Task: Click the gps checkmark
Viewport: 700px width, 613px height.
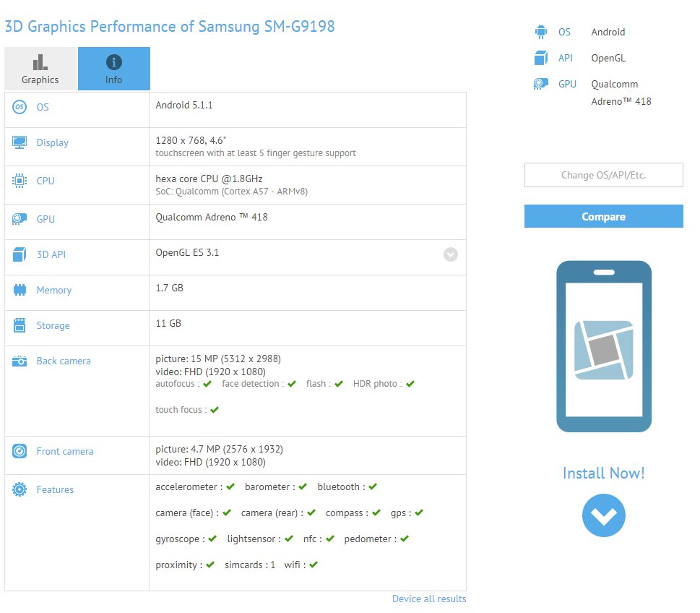Action: click(x=419, y=513)
